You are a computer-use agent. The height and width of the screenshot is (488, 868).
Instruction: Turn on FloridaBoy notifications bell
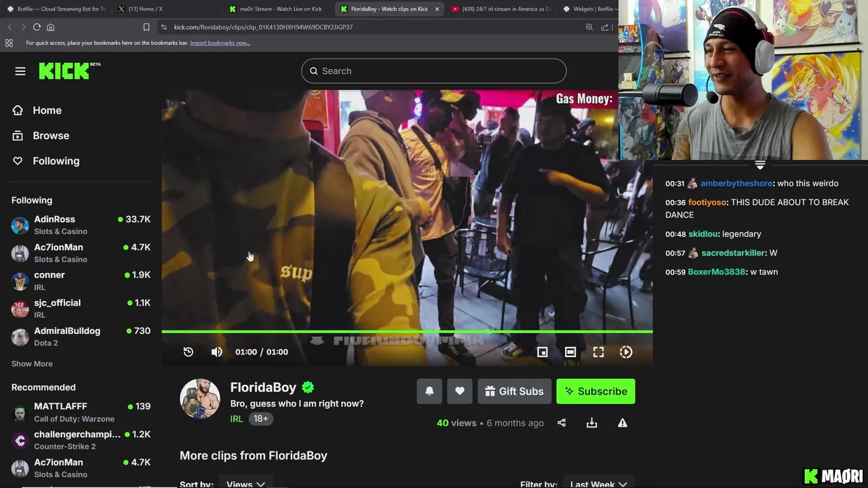[x=429, y=391]
